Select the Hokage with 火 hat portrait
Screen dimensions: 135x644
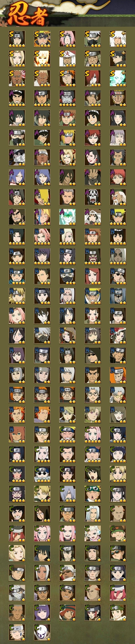[67, 59]
